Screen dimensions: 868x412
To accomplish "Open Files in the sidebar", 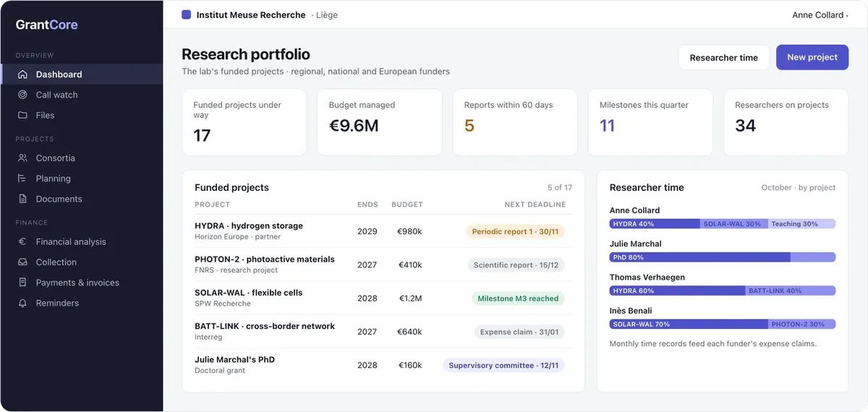I will tap(82, 115).
